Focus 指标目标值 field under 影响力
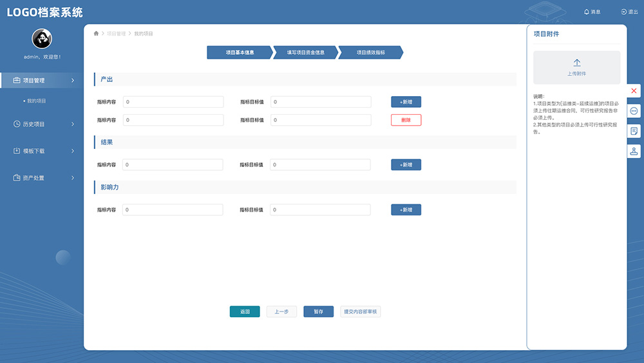Image resolution: width=644 pixels, height=363 pixels. [x=320, y=210]
